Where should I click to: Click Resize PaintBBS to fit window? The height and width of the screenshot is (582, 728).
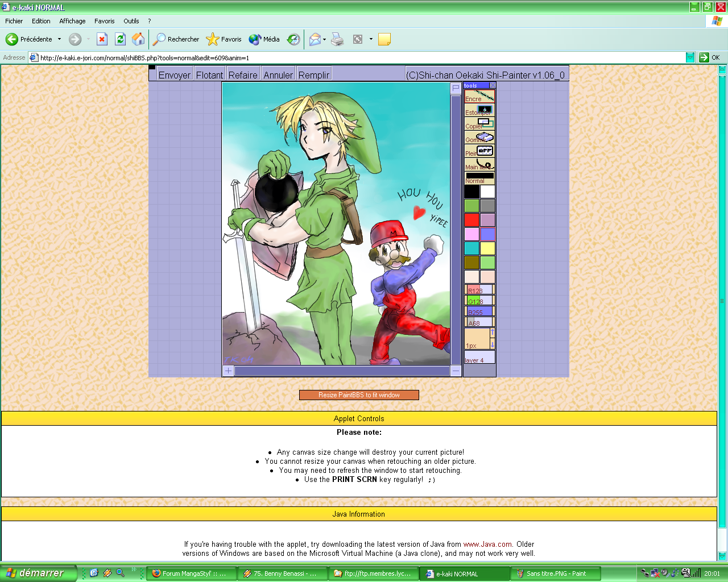[359, 395]
